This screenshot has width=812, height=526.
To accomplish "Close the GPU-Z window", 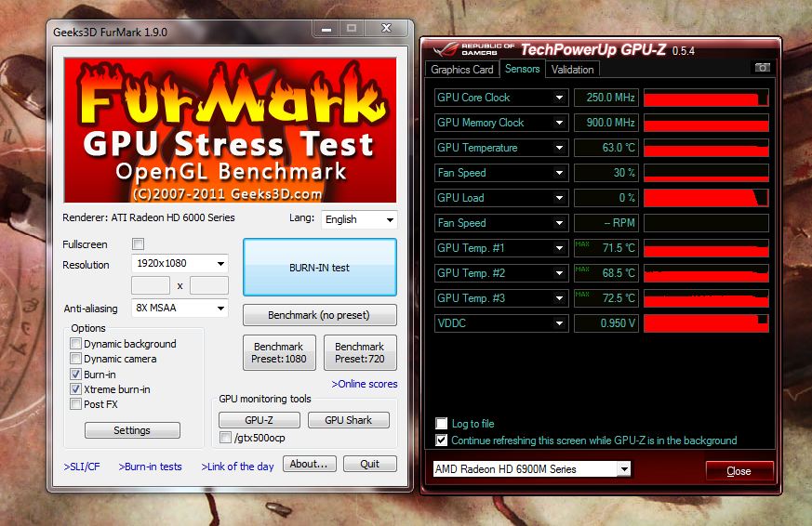I will coord(739,471).
